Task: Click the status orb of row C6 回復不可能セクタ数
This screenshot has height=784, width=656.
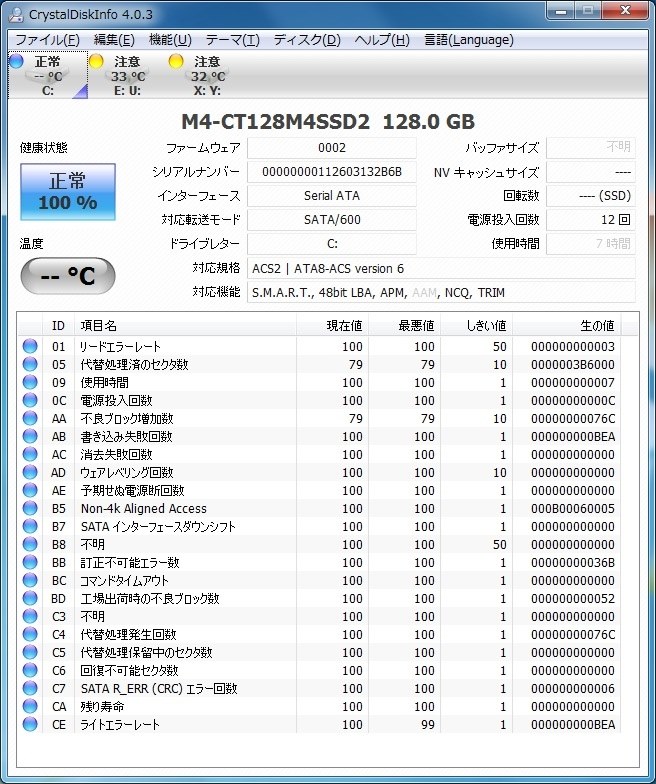Action: (30, 670)
